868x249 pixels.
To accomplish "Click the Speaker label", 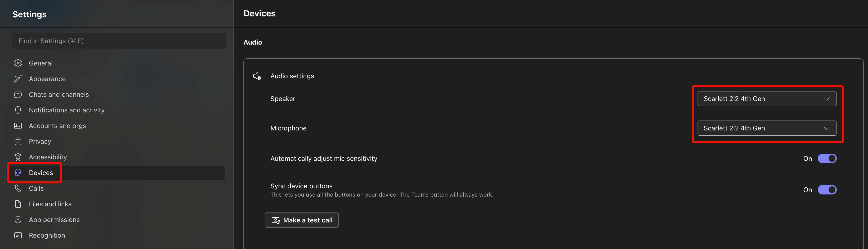I will (x=283, y=99).
